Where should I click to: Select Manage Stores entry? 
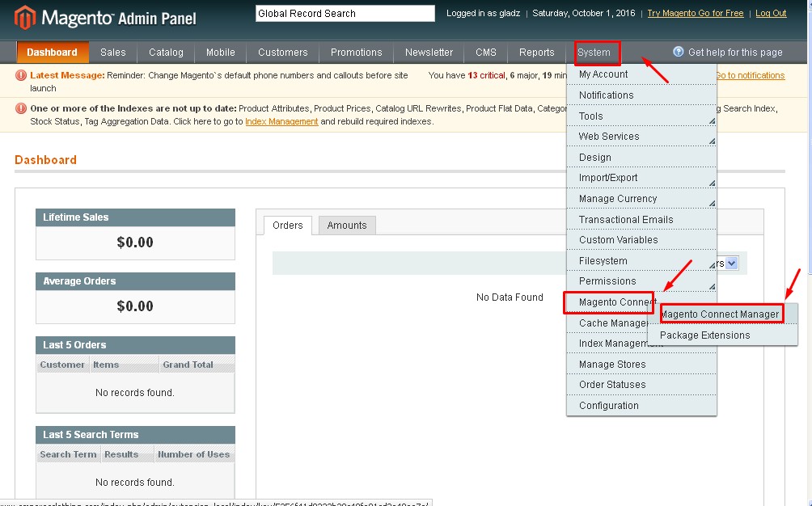coord(641,365)
